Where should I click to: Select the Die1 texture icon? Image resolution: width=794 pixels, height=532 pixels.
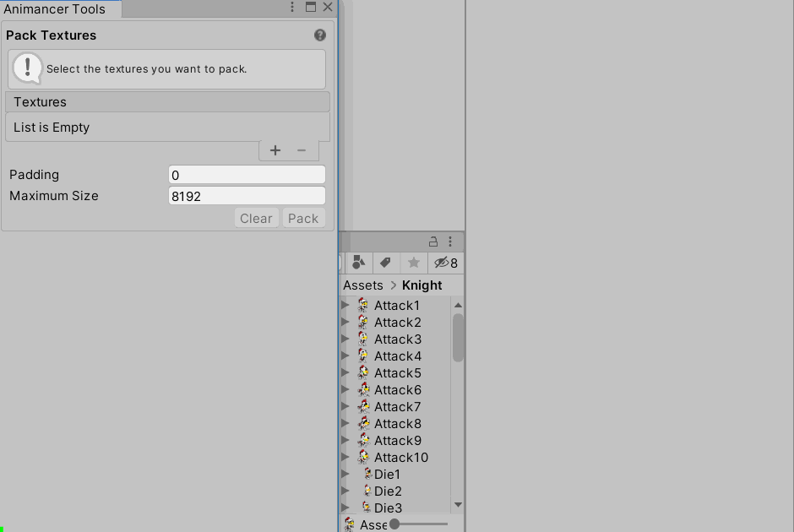click(x=368, y=474)
